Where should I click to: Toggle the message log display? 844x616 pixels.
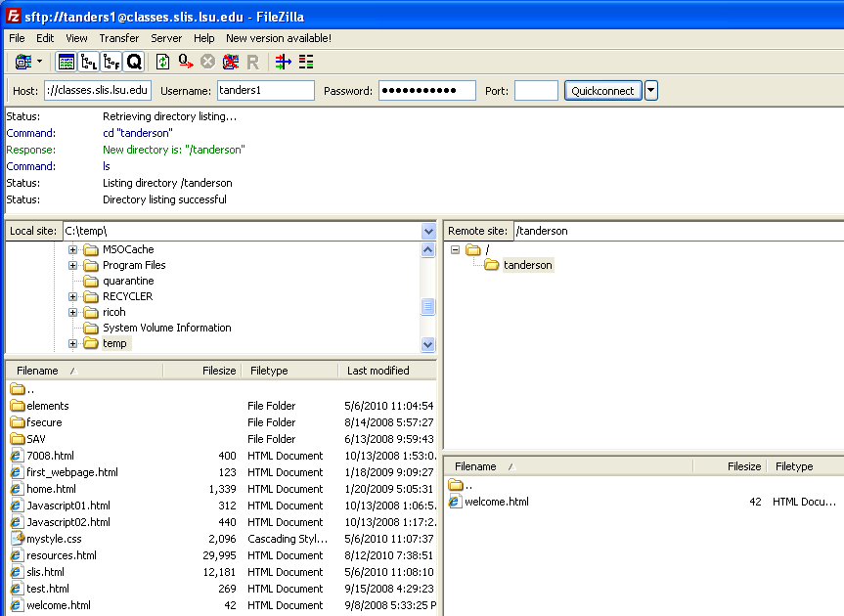(67, 62)
